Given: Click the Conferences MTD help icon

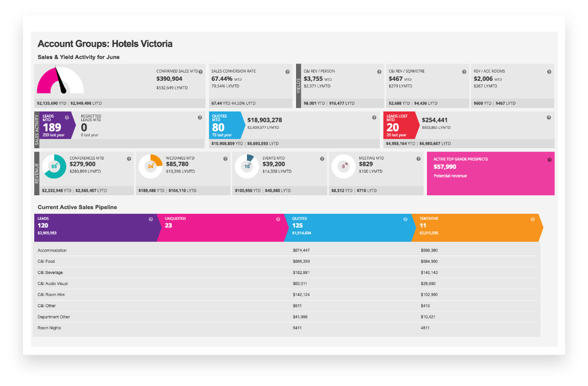Looking at the screenshot, I should [x=128, y=158].
